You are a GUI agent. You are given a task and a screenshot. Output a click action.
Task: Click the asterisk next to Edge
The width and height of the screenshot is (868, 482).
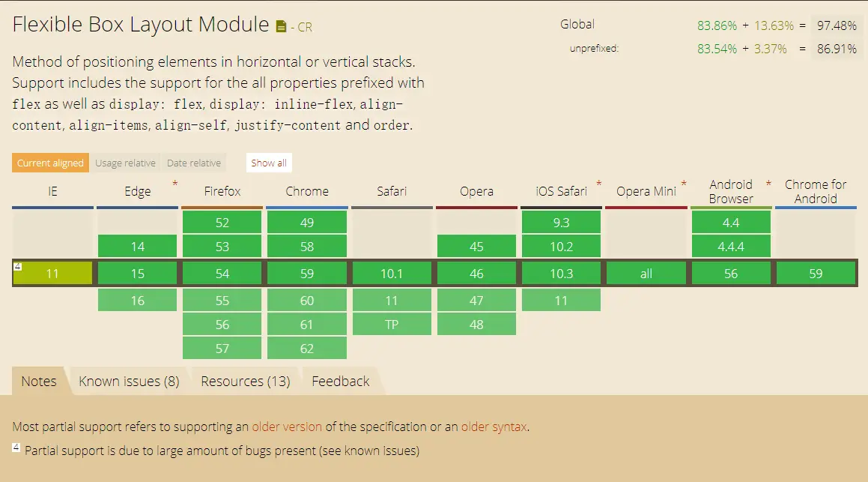pyautogui.click(x=175, y=184)
